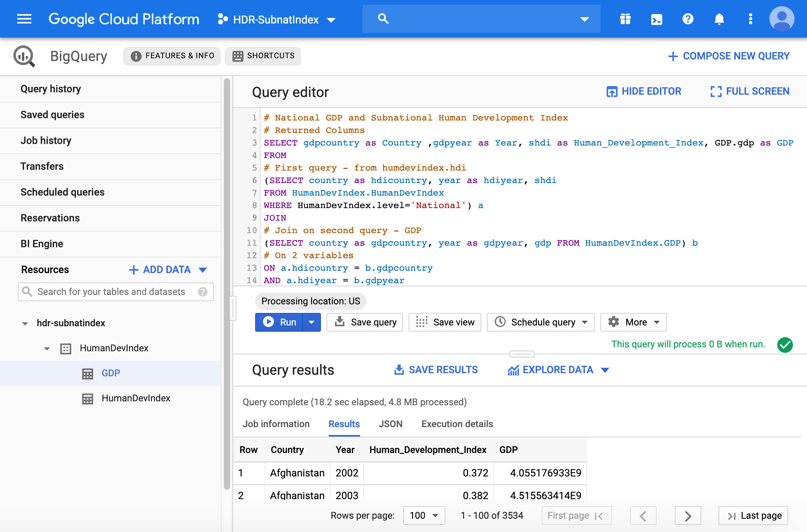The height and width of the screenshot is (532, 807).
Task: Hide the query editor
Action: click(x=644, y=92)
